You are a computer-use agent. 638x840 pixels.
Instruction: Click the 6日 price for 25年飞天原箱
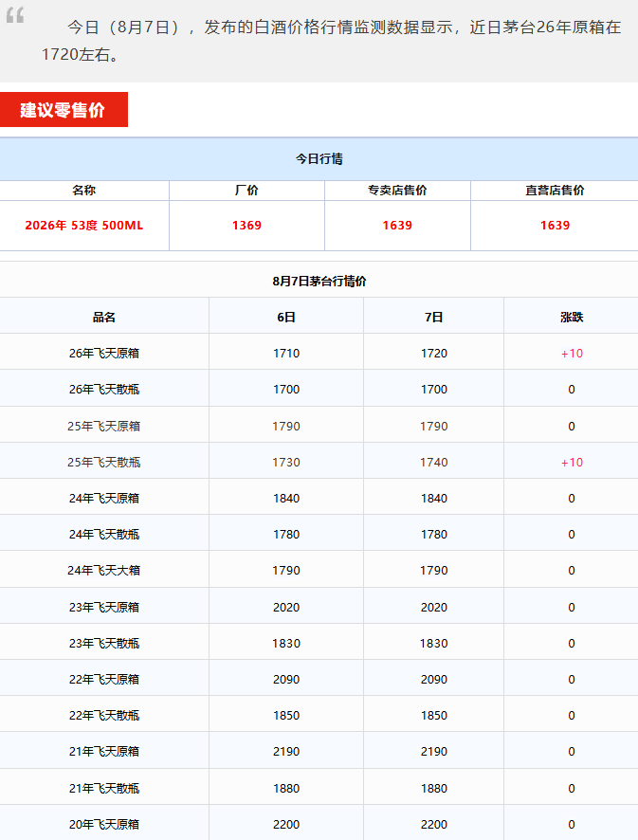286,427
